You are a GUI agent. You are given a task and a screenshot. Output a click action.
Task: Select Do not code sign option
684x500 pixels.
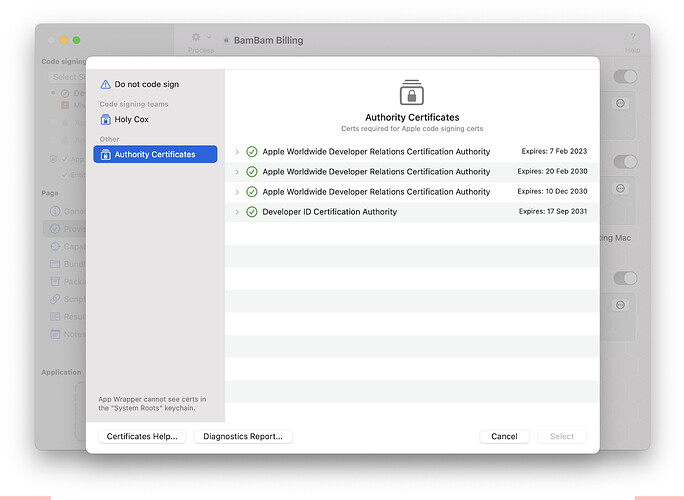point(155,84)
